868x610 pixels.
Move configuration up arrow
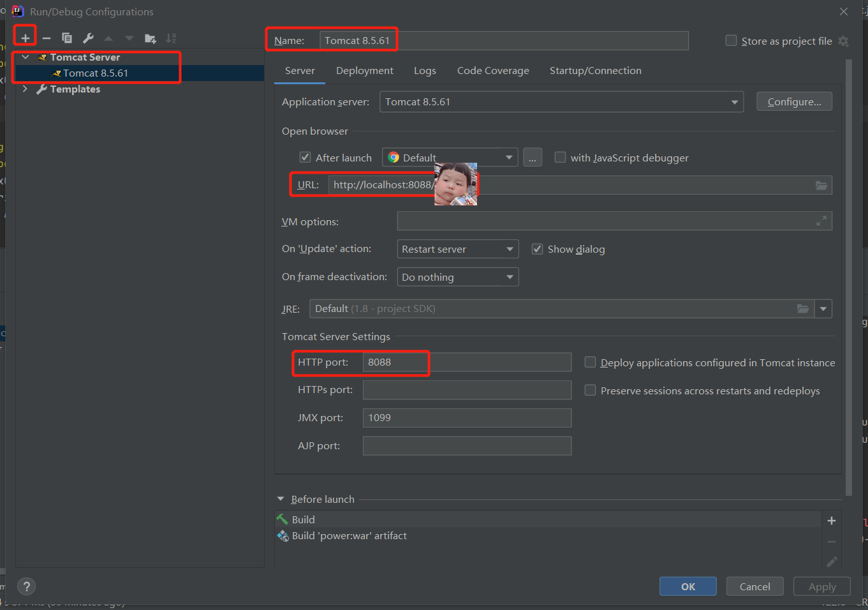(x=108, y=38)
